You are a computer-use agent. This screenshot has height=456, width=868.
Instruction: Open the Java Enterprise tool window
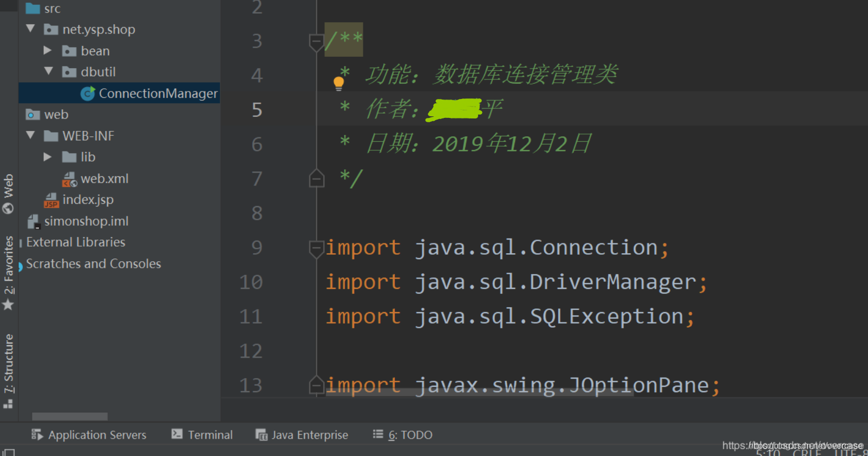click(x=302, y=435)
